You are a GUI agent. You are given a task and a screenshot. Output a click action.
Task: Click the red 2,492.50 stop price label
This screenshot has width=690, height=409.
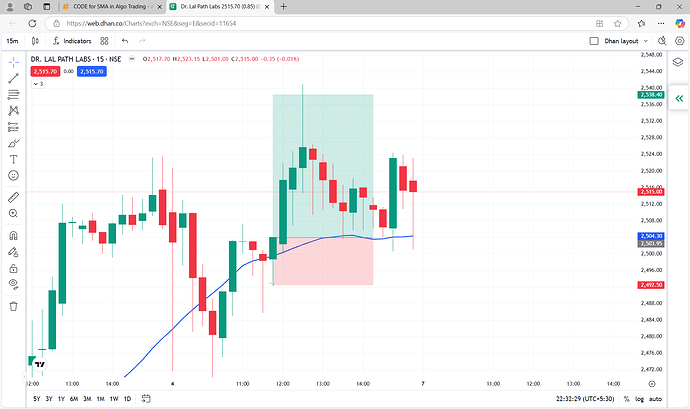coord(650,285)
